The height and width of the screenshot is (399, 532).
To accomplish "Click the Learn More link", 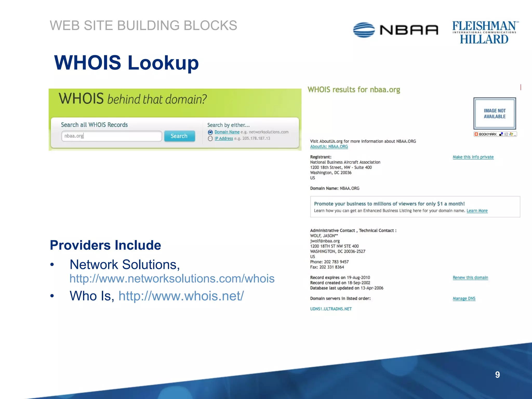I will point(477,211).
